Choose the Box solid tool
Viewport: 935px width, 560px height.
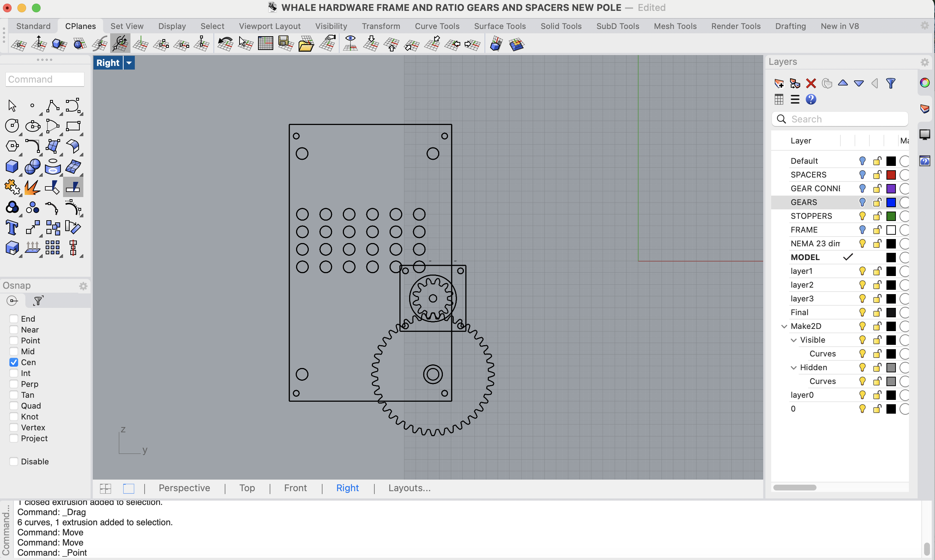12,166
